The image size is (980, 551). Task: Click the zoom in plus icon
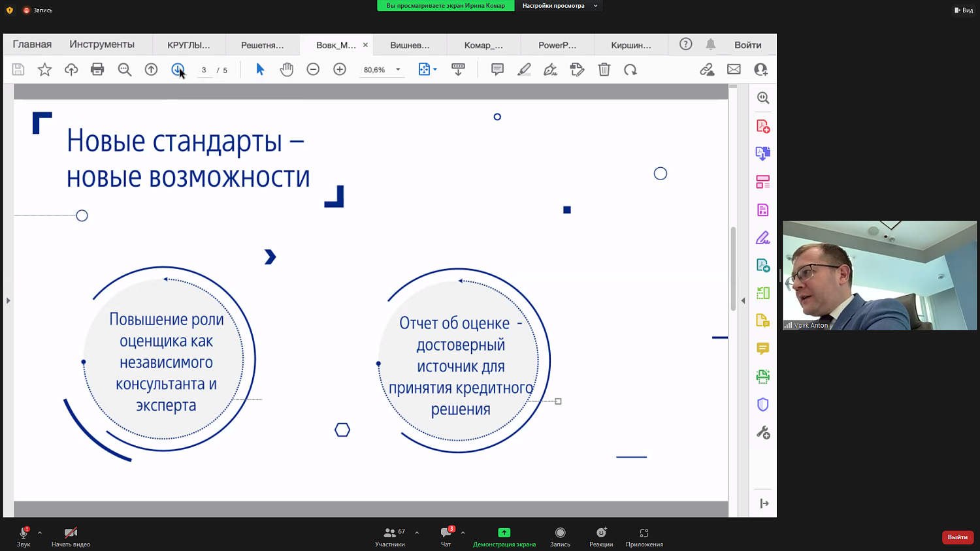(x=340, y=69)
